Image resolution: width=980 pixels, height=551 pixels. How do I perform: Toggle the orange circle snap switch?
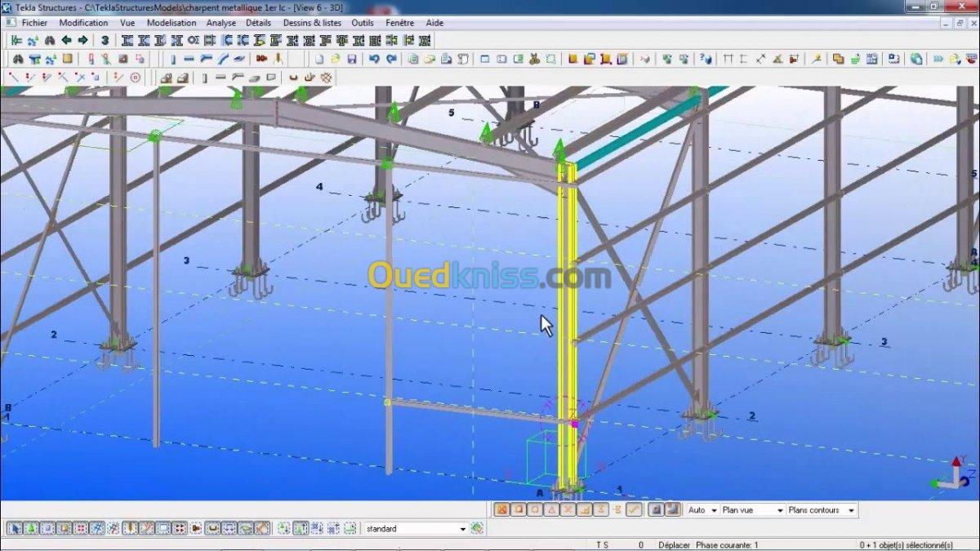click(535, 510)
